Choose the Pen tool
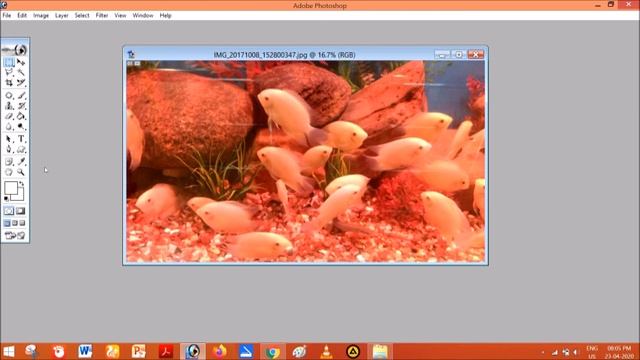The height and width of the screenshot is (360, 640). [9, 149]
